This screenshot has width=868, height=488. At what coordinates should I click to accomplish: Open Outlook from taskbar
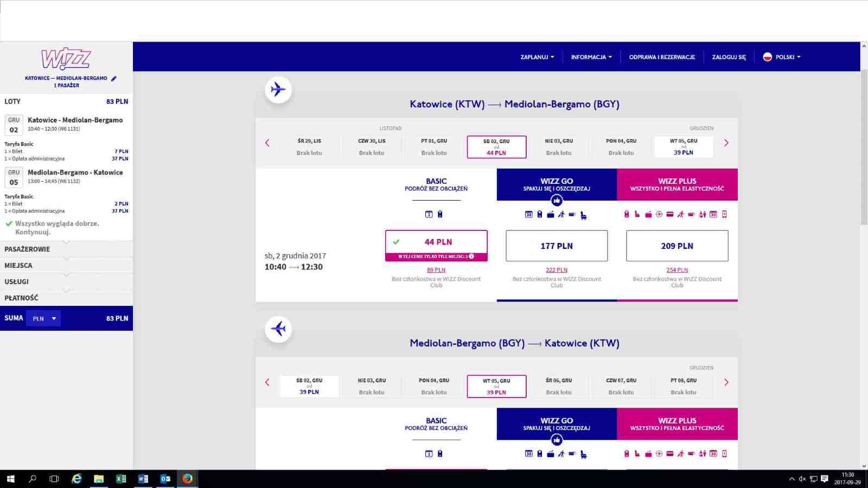pos(165,479)
